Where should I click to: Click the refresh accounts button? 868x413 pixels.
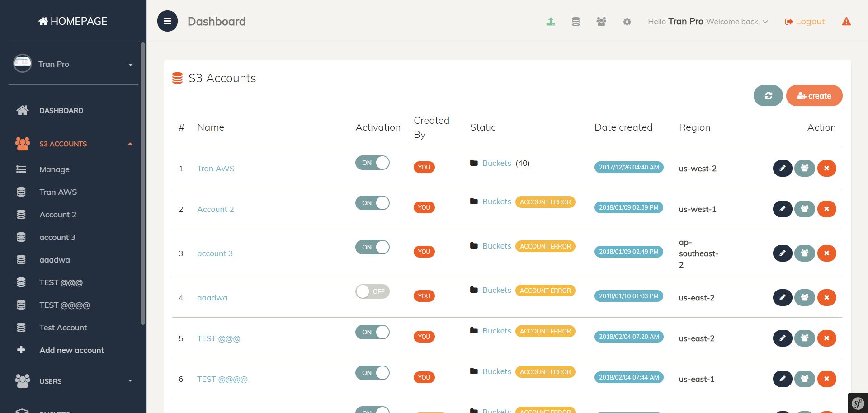(768, 96)
